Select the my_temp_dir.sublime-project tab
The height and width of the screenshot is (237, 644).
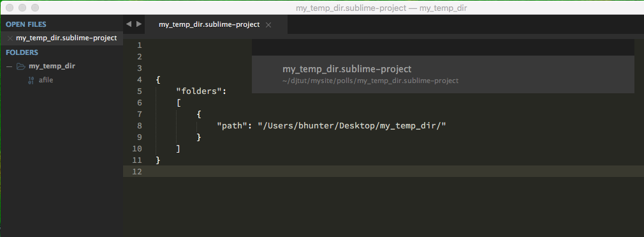coord(209,25)
